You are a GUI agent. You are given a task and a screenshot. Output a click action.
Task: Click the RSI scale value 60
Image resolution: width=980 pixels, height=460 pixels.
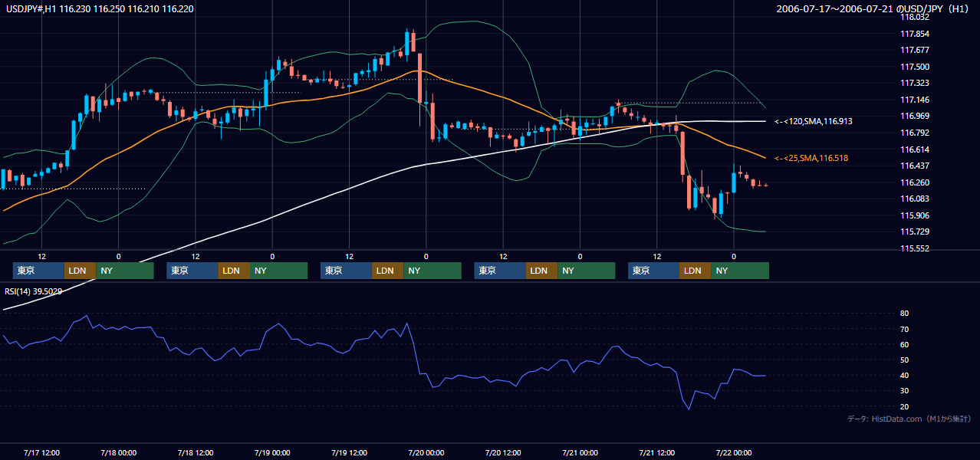click(x=905, y=344)
